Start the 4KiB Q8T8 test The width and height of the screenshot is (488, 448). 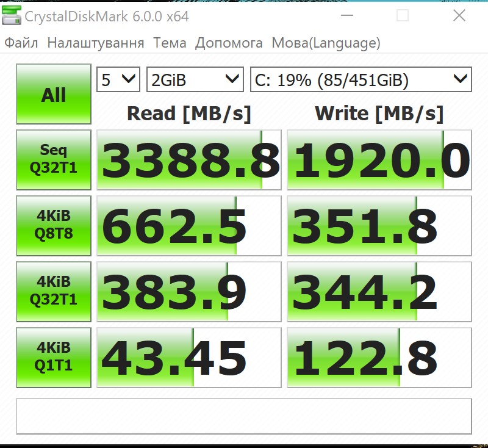[54, 226]
